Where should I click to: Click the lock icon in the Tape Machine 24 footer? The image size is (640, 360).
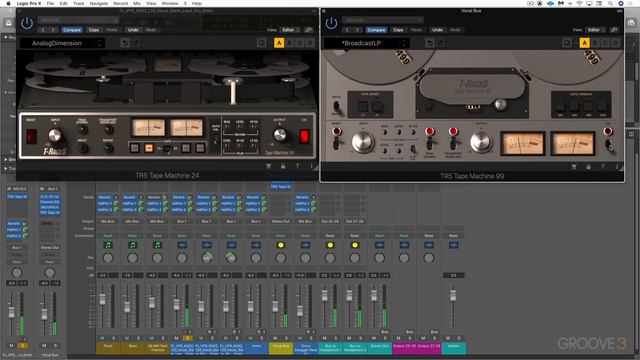pos(283,166)
